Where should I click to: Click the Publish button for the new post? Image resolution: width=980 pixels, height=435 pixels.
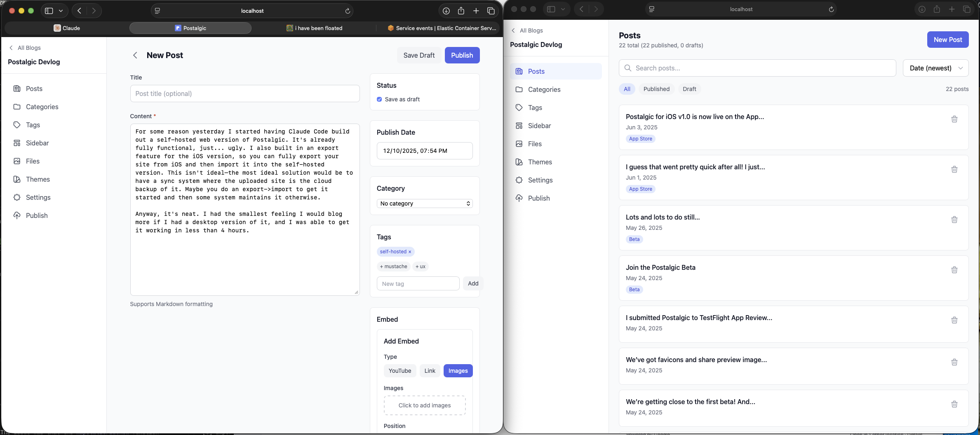click(x=462, y=55)
